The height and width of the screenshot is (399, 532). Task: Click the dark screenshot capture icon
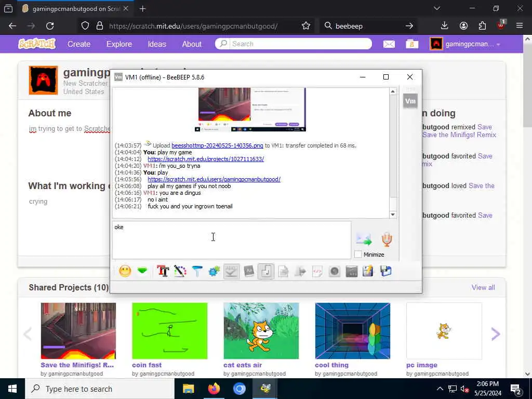tap(352, 271)
